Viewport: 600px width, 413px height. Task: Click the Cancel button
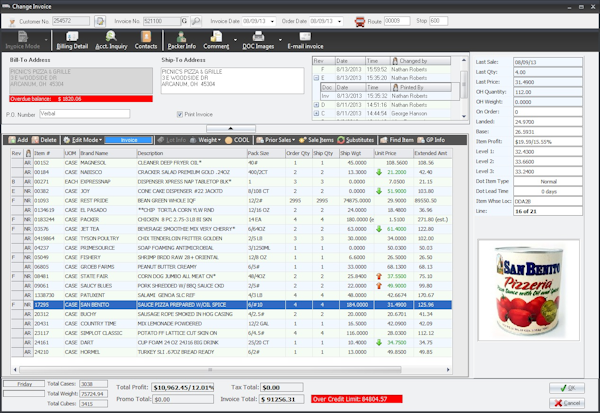click(567, 403)
